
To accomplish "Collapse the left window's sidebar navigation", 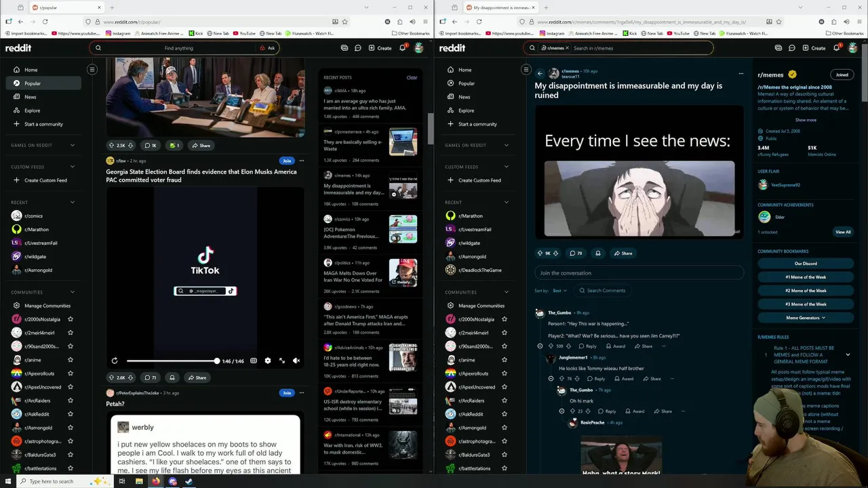I will [92, 69].
